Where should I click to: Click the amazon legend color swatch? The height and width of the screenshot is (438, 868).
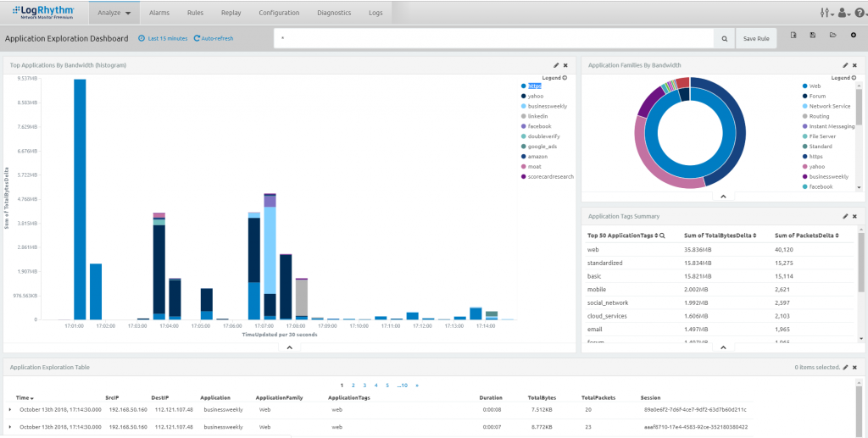click(x=523, y=157)
